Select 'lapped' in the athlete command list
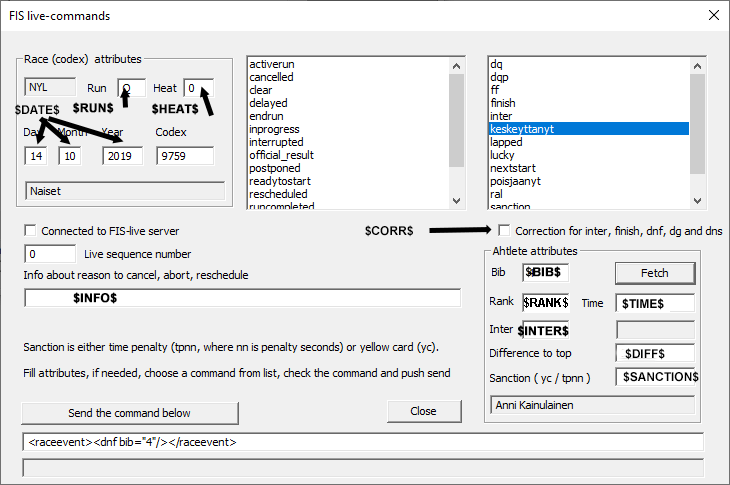The width and height of the screenshot is (730, 485). (506, 142)
